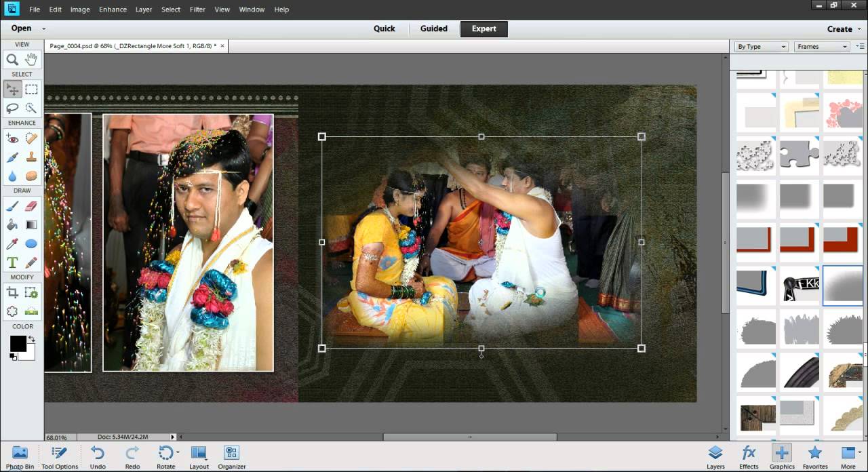Toggle the Graphics panel
868x472 pixels.
782,456
